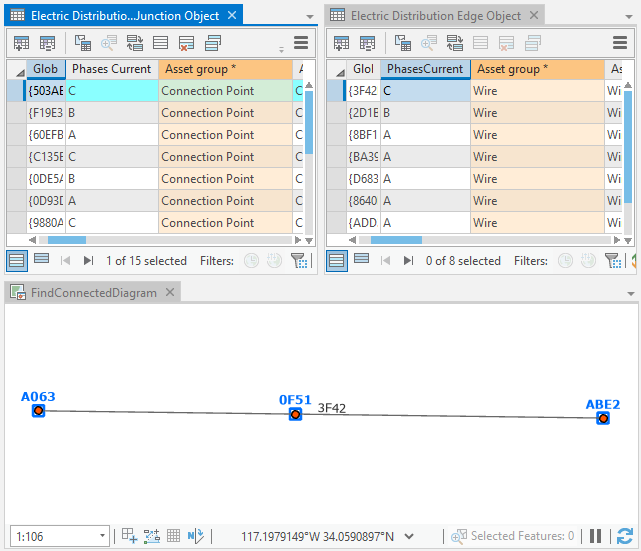Click the Asset group column header in Junction table
Image resolution: width=641 pixels, height=551 pixels.
(224, 69)
